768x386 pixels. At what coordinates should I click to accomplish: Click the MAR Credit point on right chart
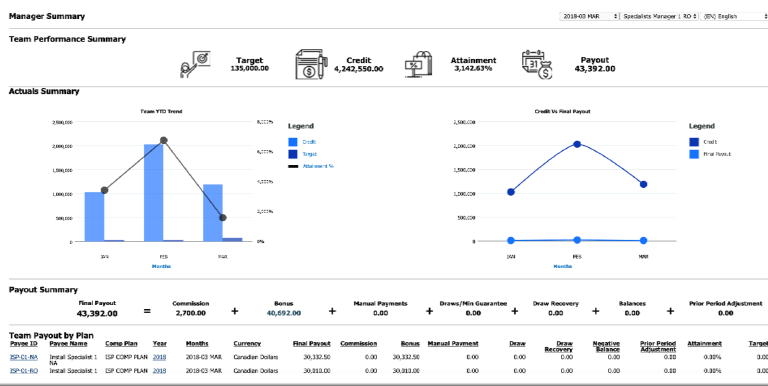643,184
